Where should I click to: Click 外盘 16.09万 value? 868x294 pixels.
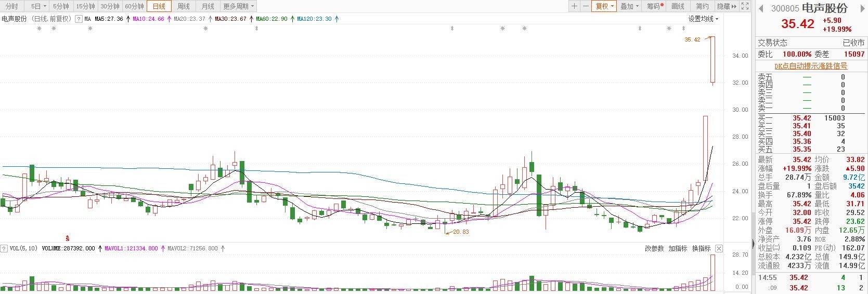pos(798,230)
